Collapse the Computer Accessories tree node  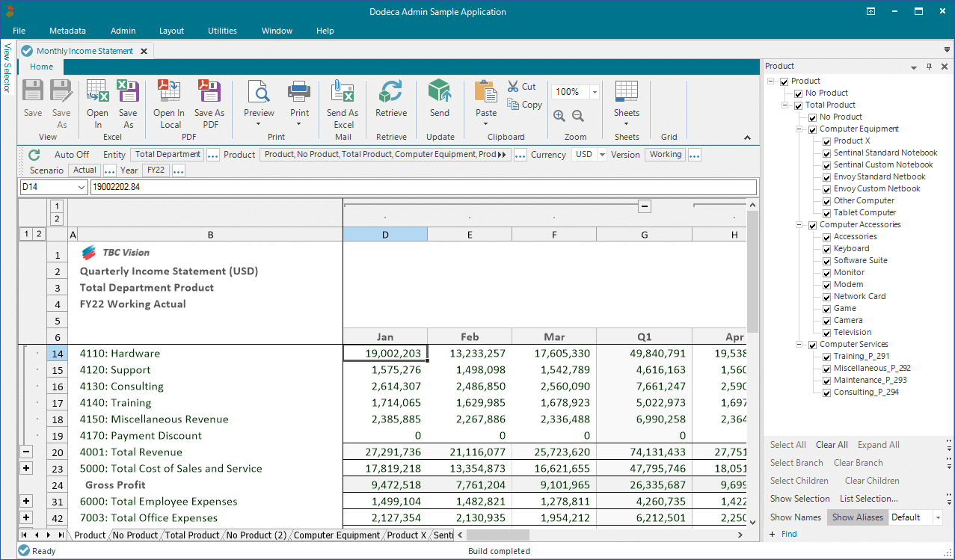point(800,225)
